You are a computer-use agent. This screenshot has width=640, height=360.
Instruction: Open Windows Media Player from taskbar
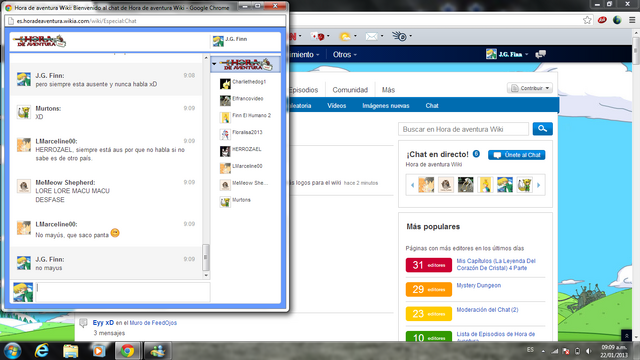coord(99,351)
